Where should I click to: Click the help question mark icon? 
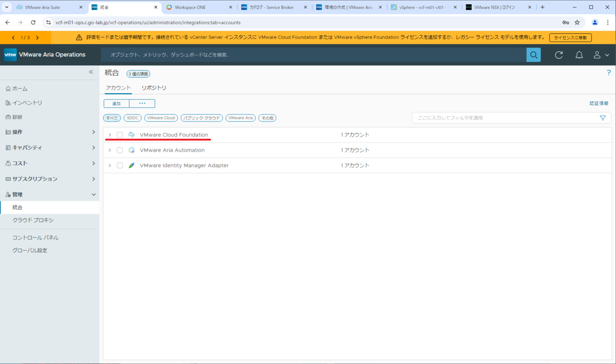609,73
